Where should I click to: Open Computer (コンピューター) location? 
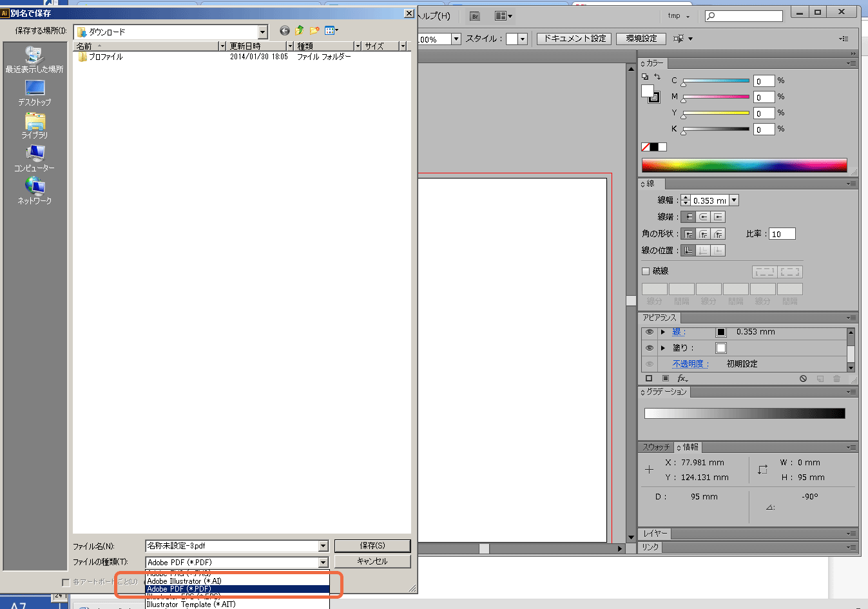(34, 159)
